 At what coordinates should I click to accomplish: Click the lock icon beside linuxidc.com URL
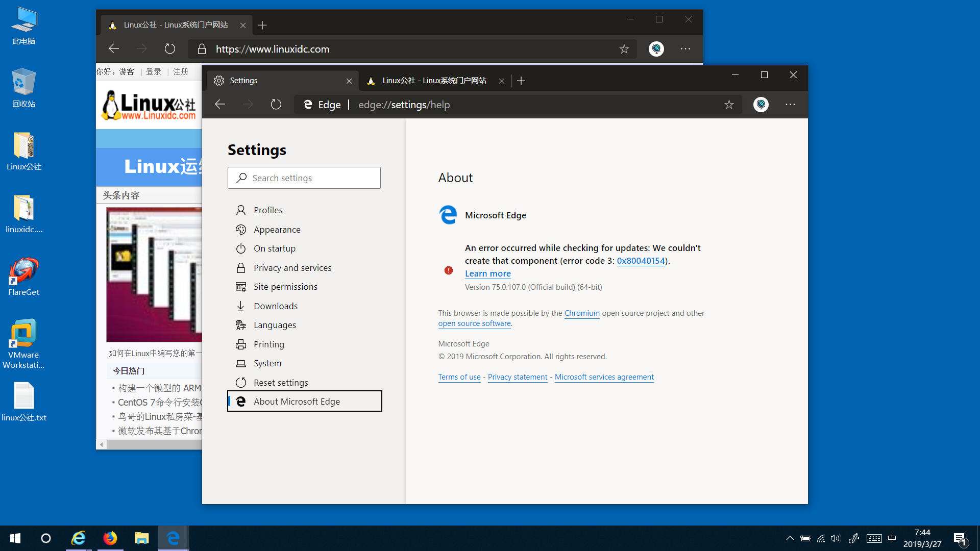[202, 49]
